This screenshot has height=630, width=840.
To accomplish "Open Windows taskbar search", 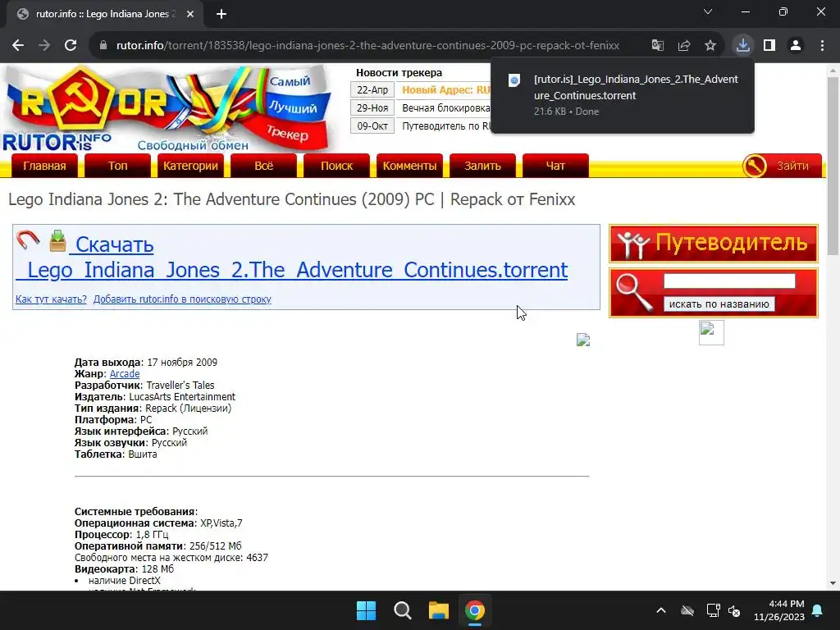I will (402, 610).
